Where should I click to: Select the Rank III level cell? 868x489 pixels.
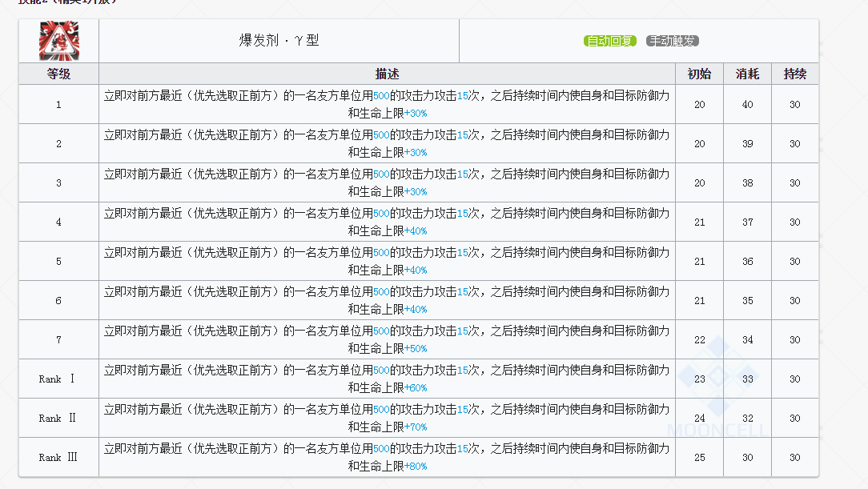[x=58, y=458]
